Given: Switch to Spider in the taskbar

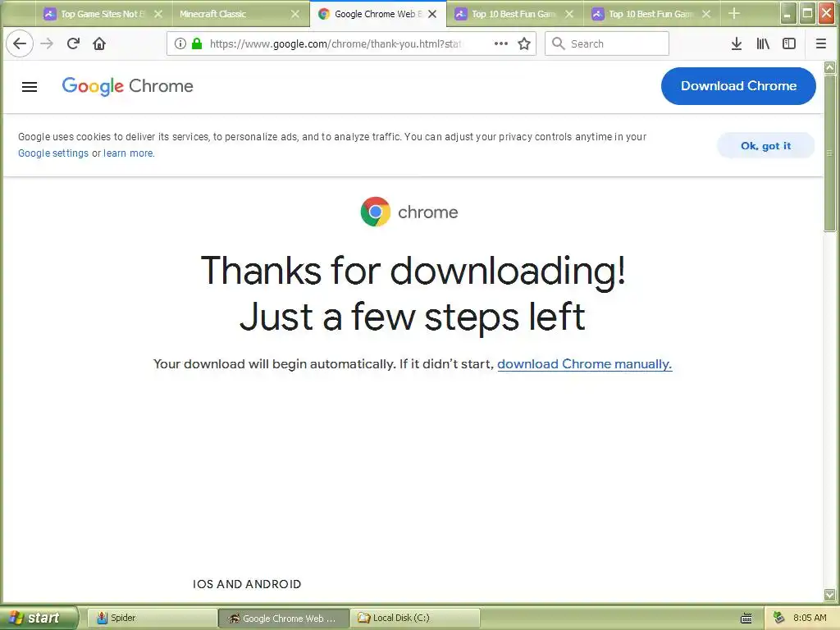Looking at the screenshot, I should [152, 618].
